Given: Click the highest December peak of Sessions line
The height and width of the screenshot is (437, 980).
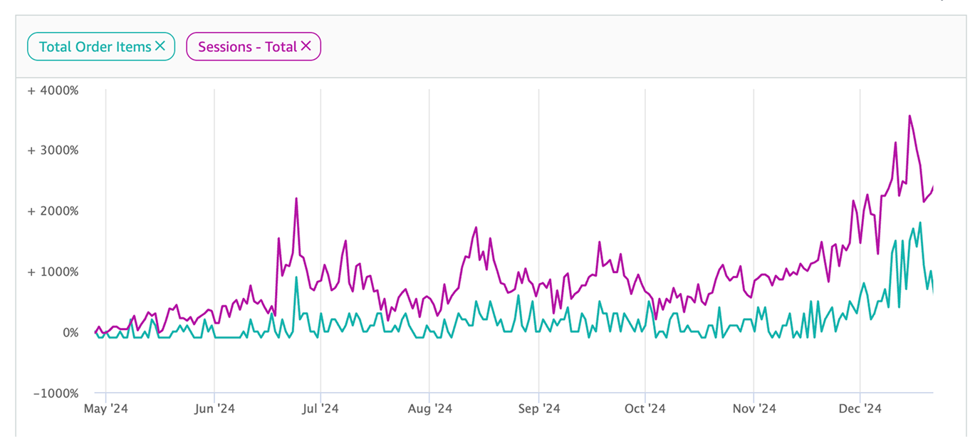Looking at the screenshot, I should coord(909,116).
